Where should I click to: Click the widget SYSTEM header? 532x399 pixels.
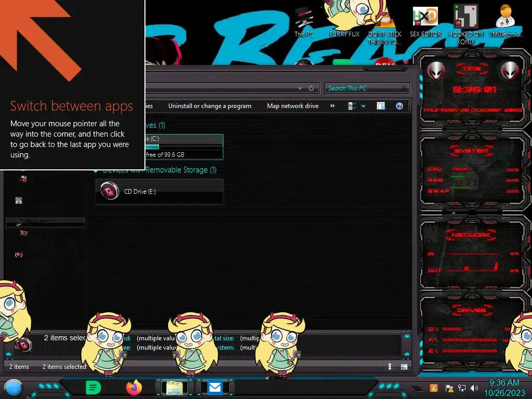pyautogui.click(x=471, y=151)
